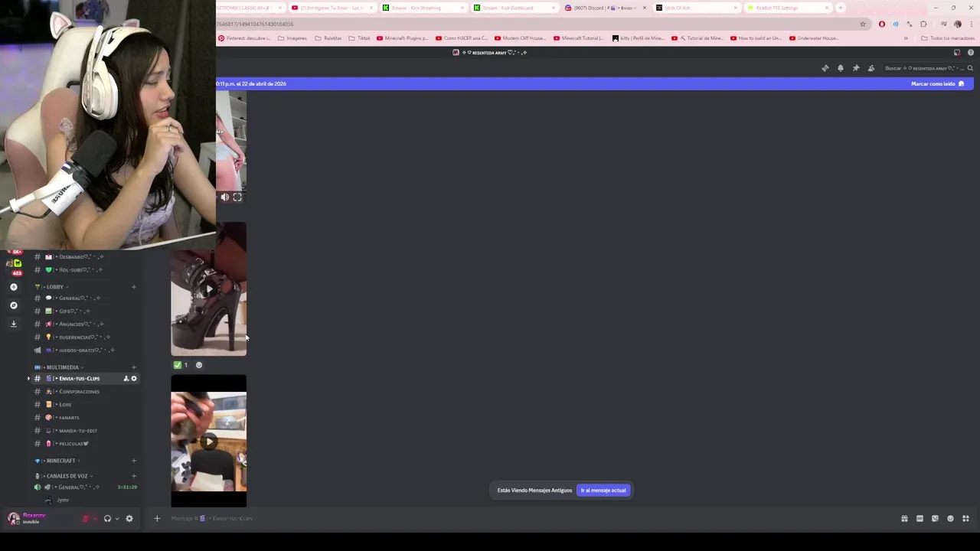Open Discord help icon

tap(970, 52)
